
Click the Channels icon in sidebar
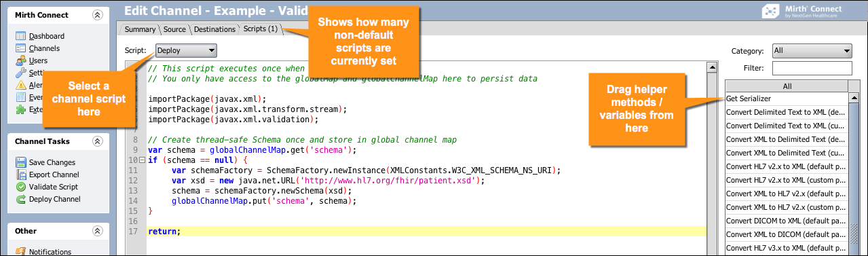(20, 48)
